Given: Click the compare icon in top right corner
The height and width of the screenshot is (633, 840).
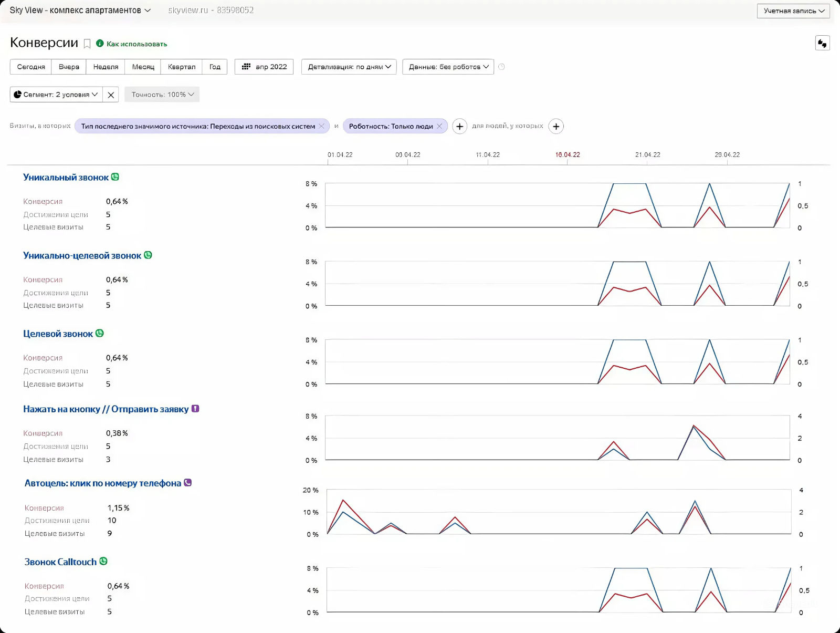Looking at the screenshot, I should tap(822, 43).
